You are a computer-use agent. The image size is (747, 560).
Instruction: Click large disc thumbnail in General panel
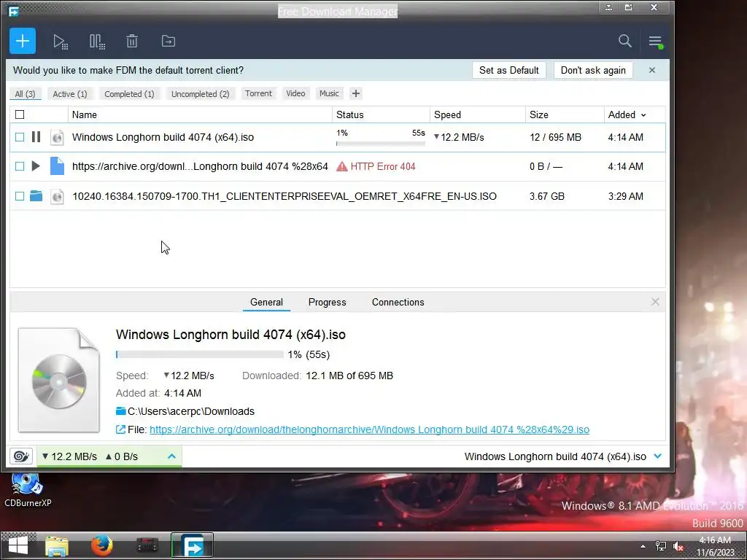pyautogui.click(x=58, y=380)
